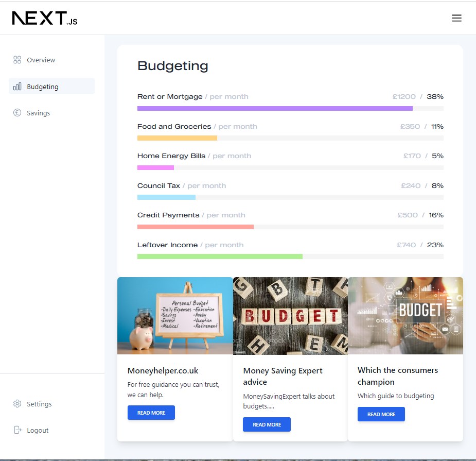476x461 pixels.
Task: Select the Savings menu item
Action: pyautogui.click(x=39, y=113)
